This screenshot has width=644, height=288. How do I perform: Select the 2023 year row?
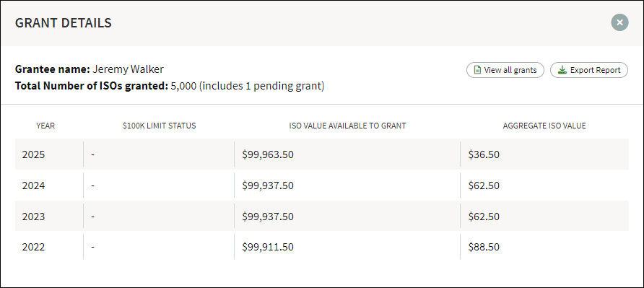click(322, 216)
